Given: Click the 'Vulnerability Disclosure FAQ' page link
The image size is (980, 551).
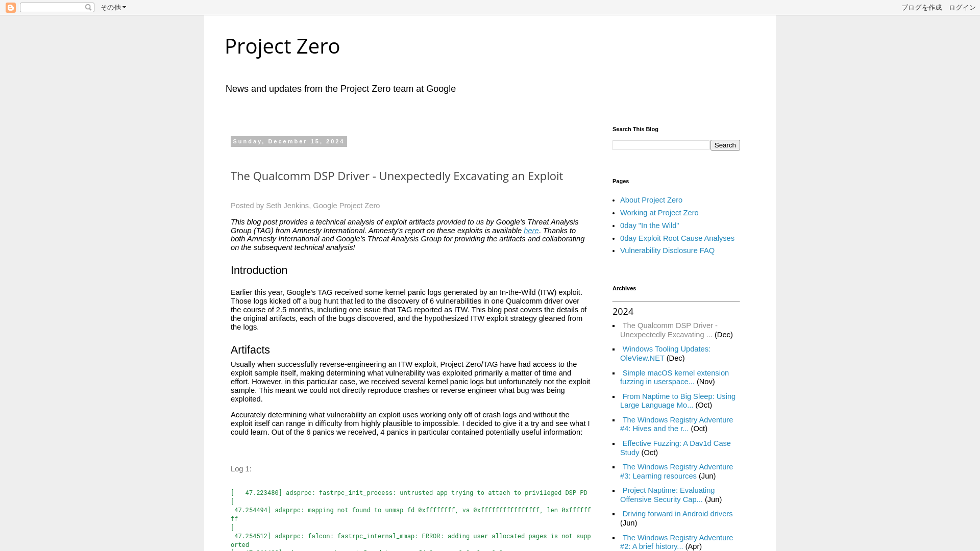Looking at the screenshot, I should [667, 251].
